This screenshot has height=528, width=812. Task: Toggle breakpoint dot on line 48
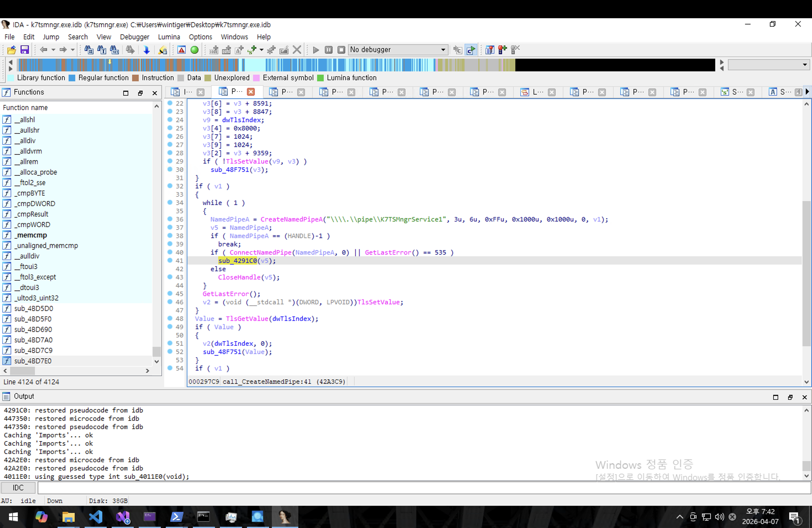(x=170, y=318)
